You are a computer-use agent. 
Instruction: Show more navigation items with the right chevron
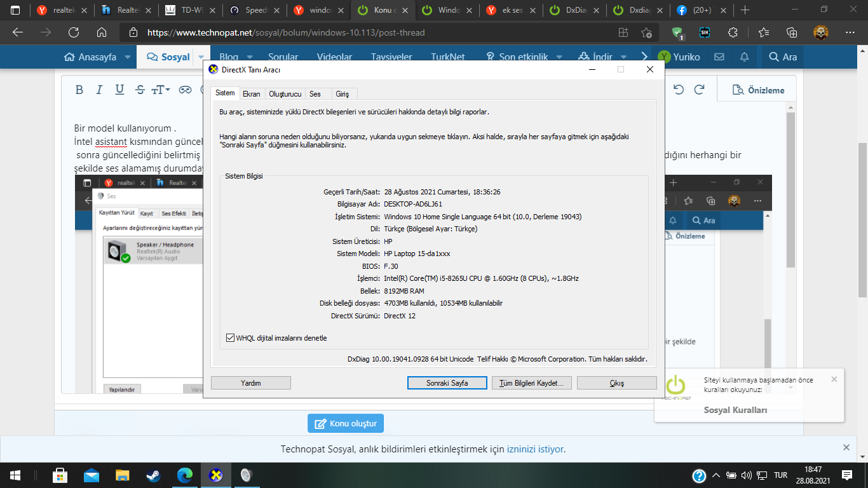tap(645, 57)
